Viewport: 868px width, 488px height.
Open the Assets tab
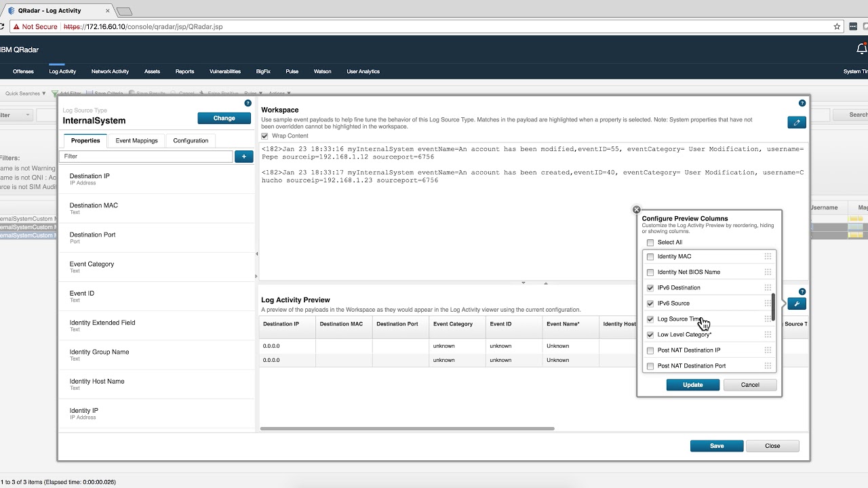(x=152, y=71)
